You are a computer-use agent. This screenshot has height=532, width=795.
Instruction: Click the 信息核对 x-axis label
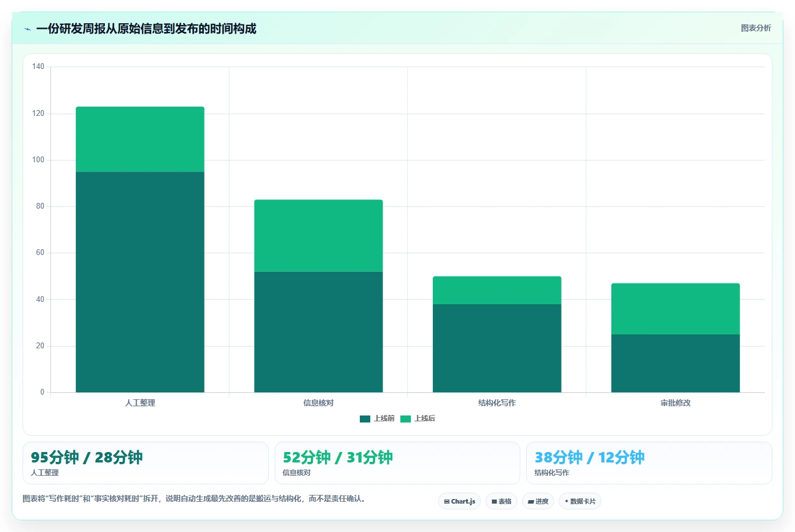click(319, 403)
